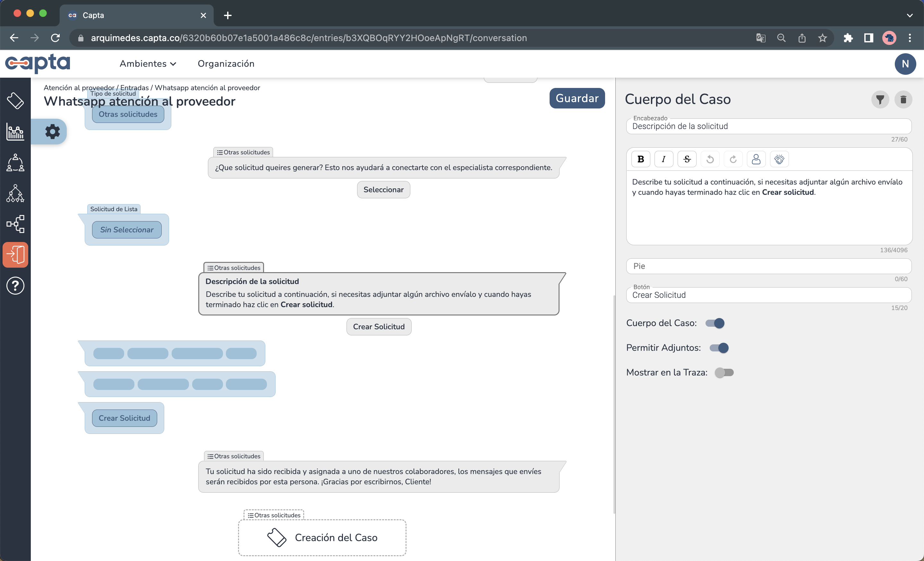The image size is (924, 561).
Task: Delete Cuerpo del Caso with trash icon
Action: coord(903,99)
